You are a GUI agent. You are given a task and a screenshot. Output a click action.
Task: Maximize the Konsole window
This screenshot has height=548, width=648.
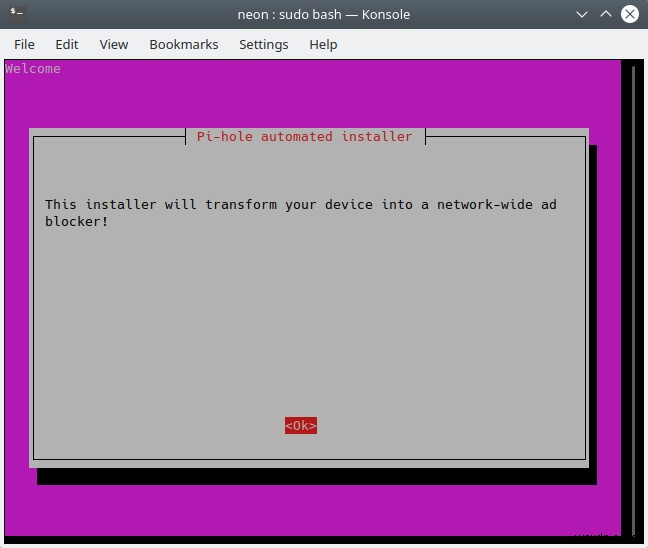606,14
